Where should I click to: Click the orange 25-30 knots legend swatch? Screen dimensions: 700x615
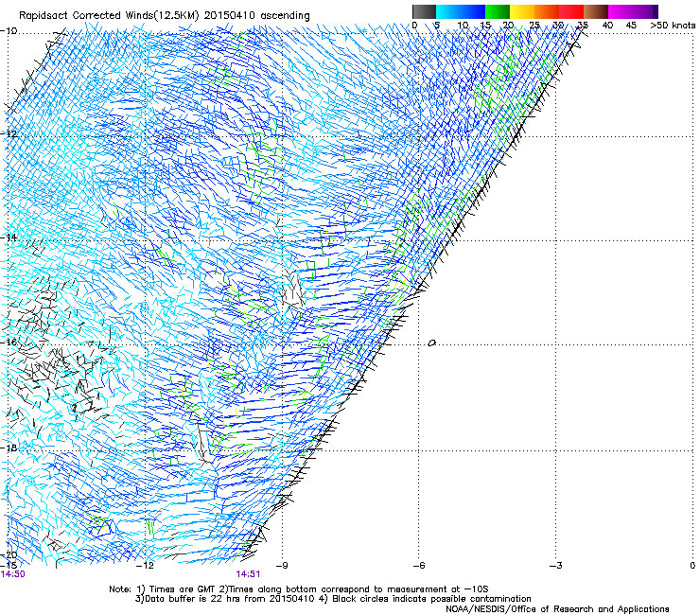(547, 11)
